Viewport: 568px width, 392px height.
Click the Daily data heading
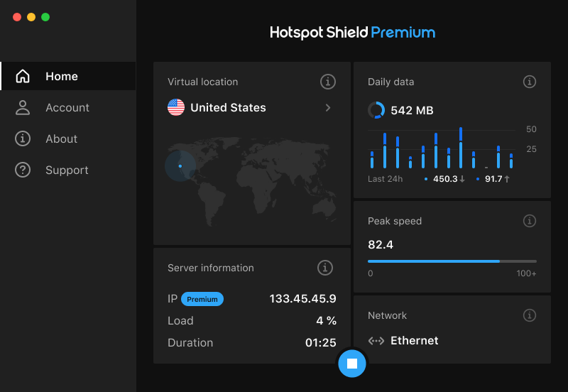pos(391,82)
